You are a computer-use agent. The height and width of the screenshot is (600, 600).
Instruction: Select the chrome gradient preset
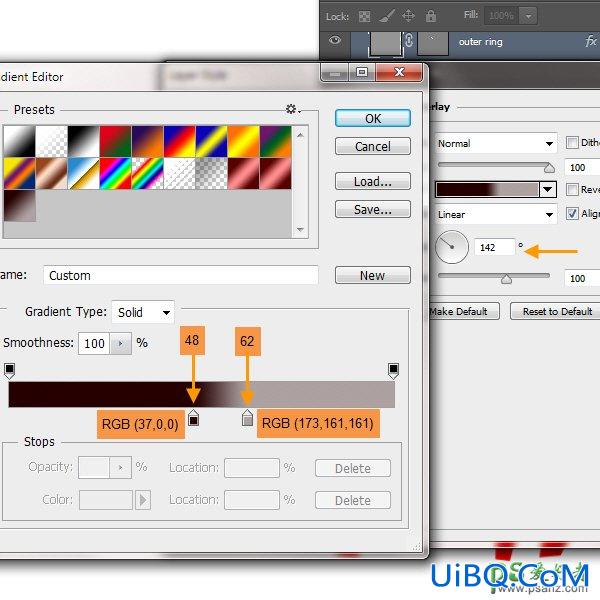pos(84,173)
